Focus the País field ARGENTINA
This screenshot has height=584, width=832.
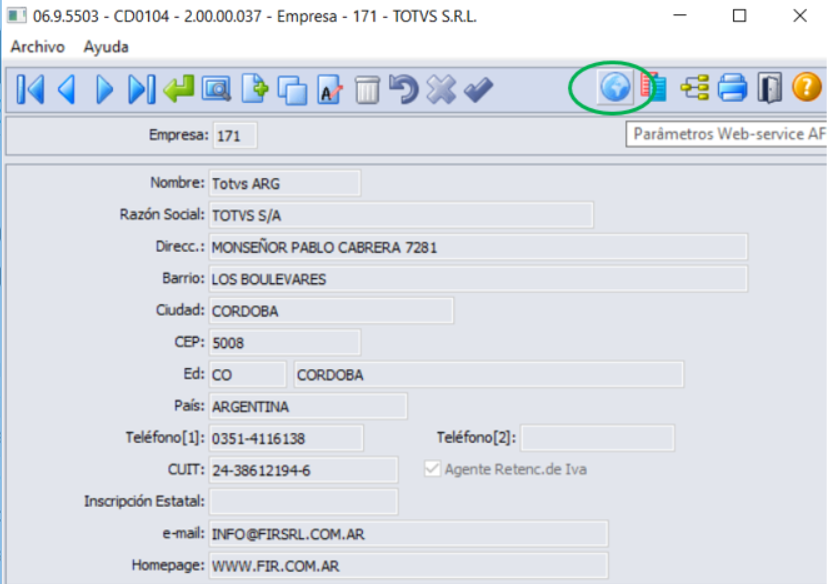(308, 406)
